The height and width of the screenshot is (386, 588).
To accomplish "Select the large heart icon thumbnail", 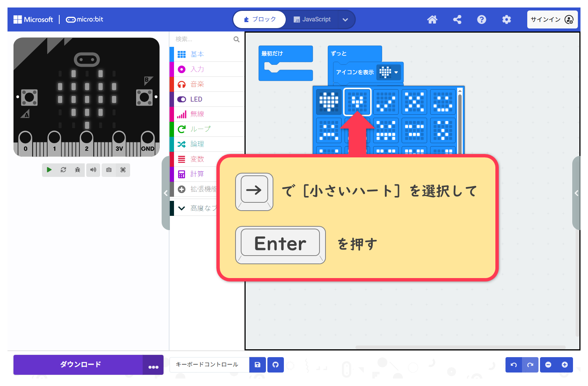I will click(329, 102).
